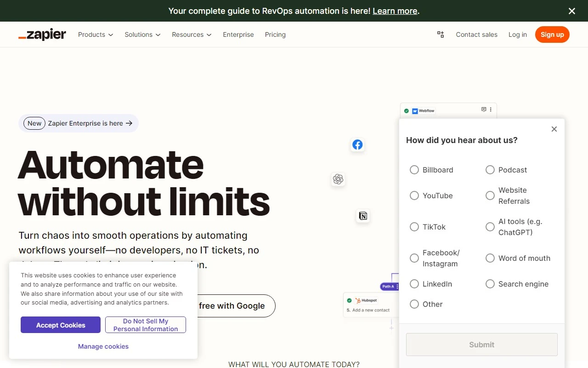Click Contact sales in the header

[x=476, y=34]
